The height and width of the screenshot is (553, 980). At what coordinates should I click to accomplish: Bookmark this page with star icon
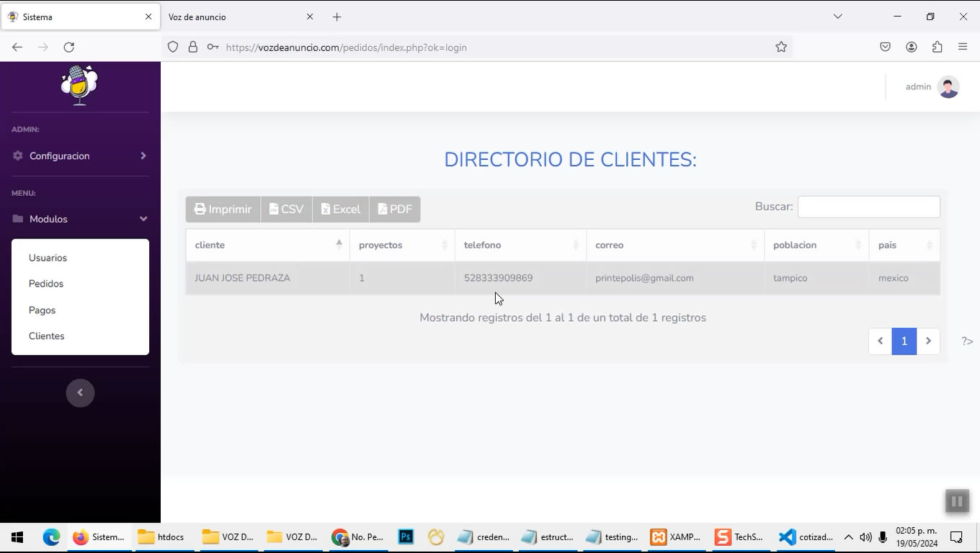click(x=781, y=47)
